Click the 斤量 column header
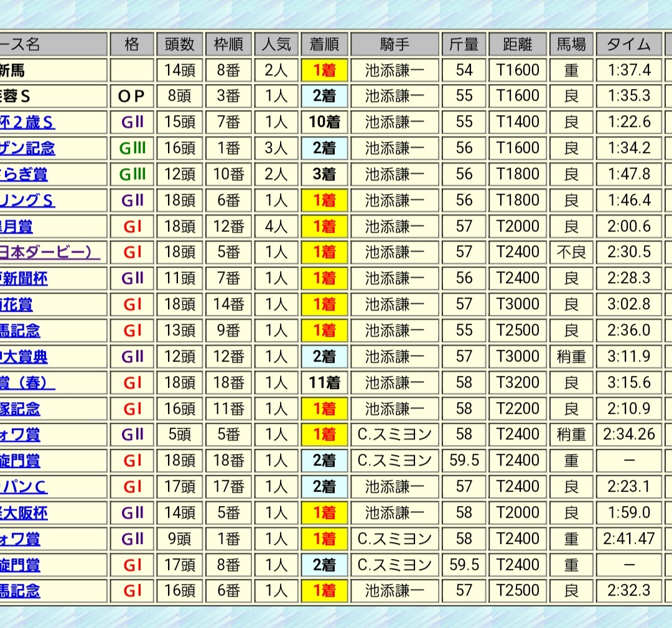This screenshot has height=628, width=672. (x=464, y=44)
